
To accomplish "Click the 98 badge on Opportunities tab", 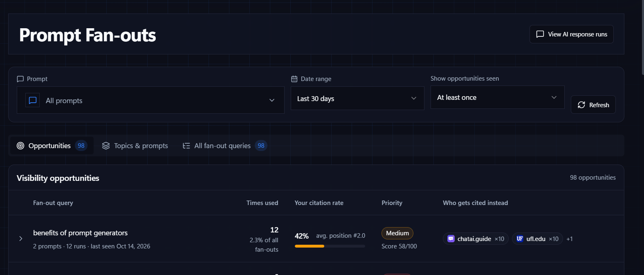I will tap(81, 146).
